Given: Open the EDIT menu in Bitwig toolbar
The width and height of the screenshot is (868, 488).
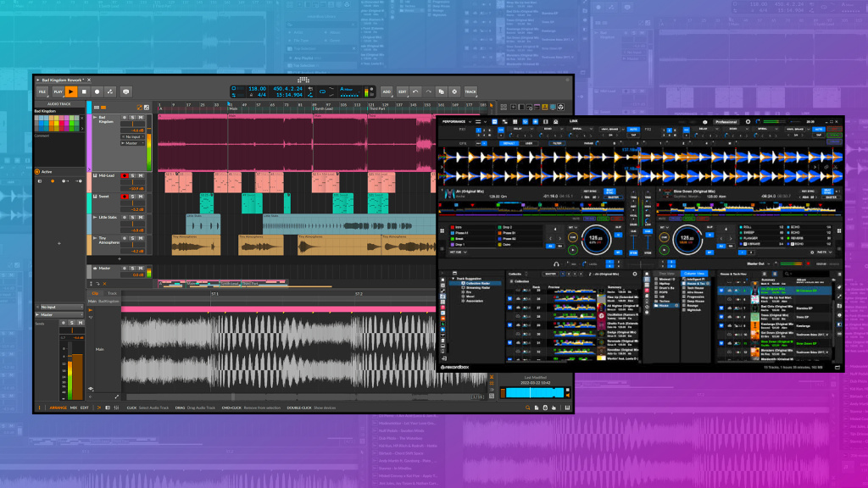Looking at the screenshot, I should [403, 91].
